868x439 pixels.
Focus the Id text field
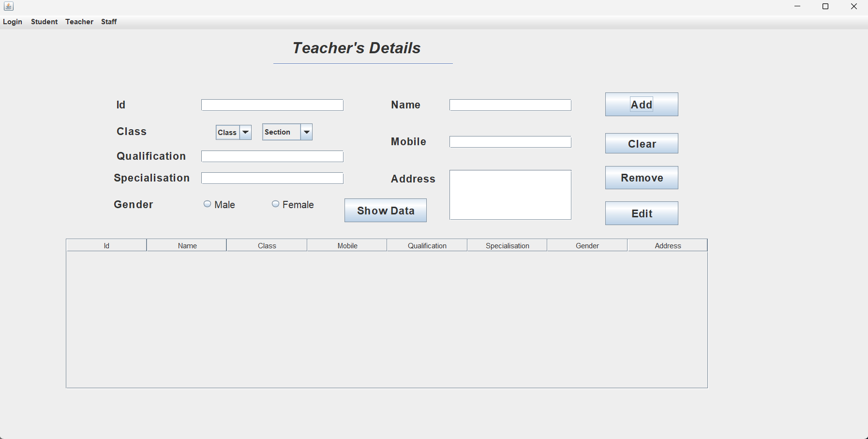click(272, 105)
